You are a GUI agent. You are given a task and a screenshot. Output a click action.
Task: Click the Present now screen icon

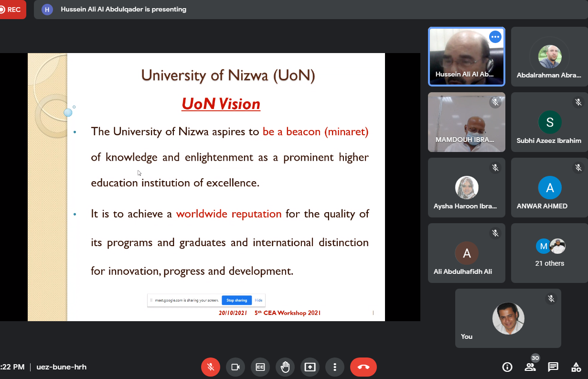click(310, 367)
